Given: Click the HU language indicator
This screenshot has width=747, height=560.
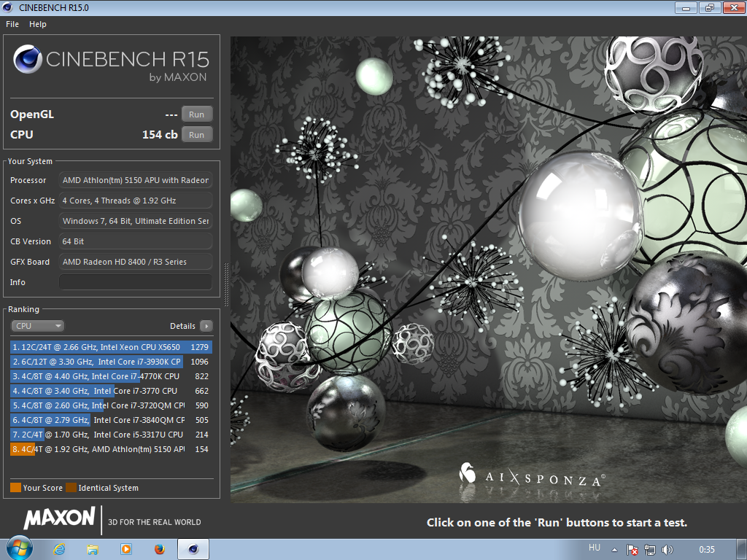Looking at the screenshot, I should [x=595, y=548].
